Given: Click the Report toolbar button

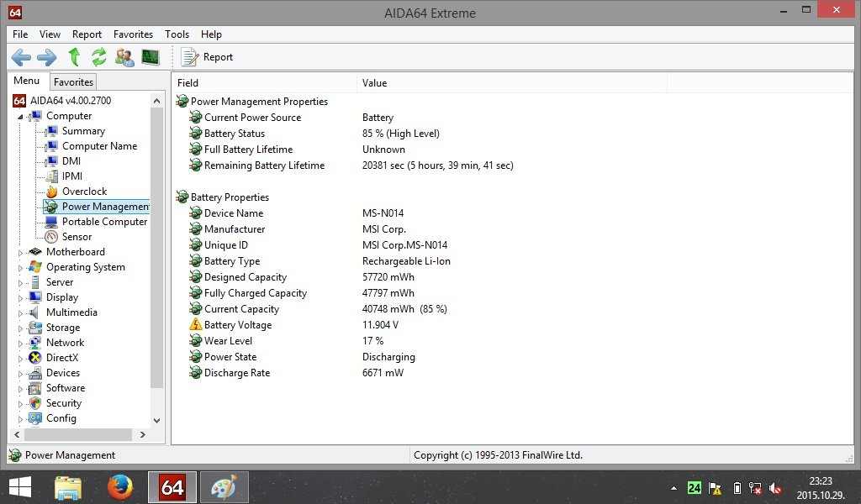Looking at the screenshot, I should click(207, 57).
